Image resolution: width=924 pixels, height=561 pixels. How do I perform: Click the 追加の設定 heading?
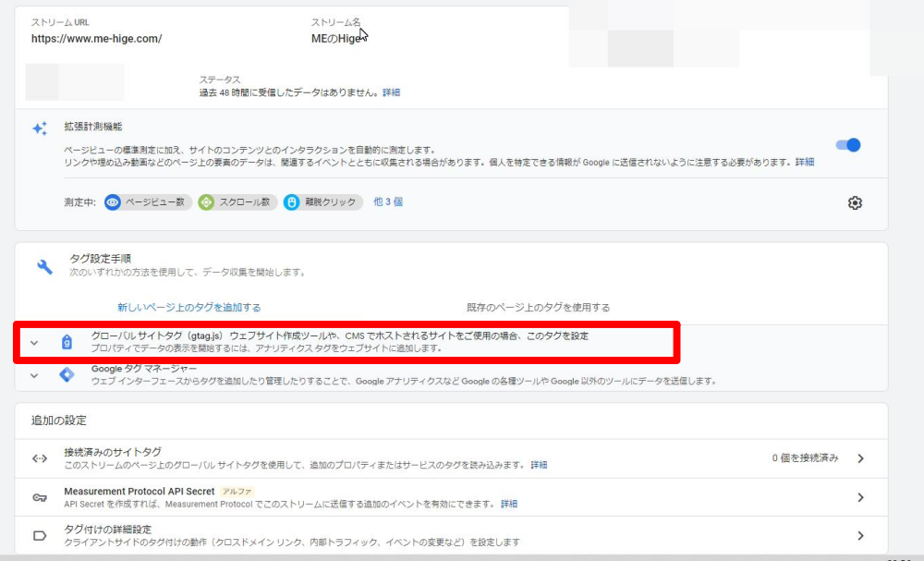pyautogui.click(x=59, y=421)
